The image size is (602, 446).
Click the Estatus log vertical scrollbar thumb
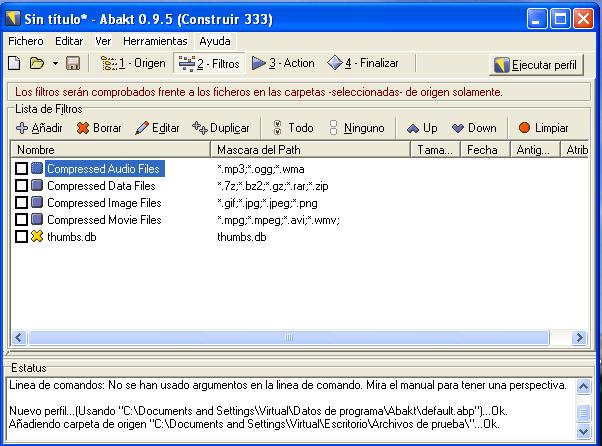[583, 413]
